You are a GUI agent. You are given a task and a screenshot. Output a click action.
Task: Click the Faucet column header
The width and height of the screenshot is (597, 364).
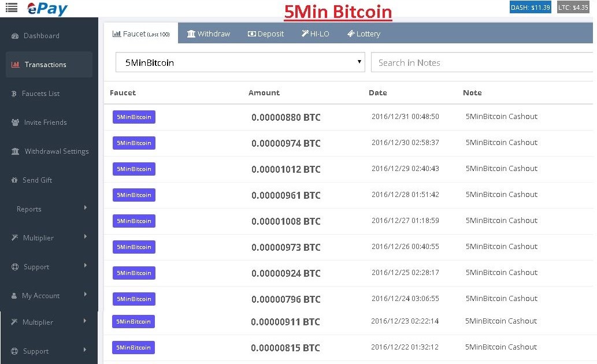click(123, 92)
